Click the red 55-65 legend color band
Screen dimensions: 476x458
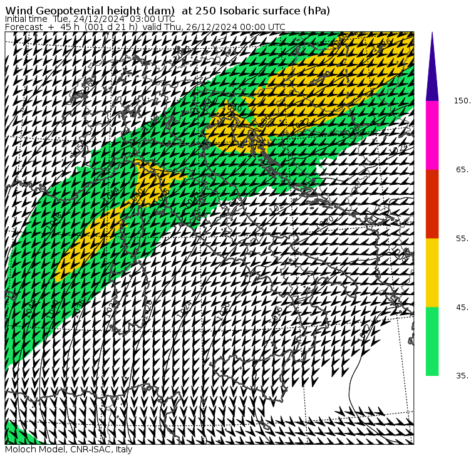point(432,204)
